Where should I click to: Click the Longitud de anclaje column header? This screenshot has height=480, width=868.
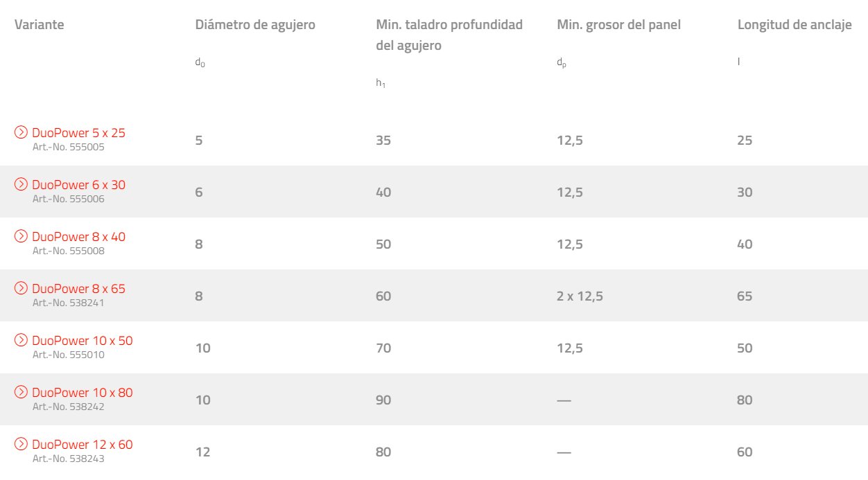click(795, 25)
